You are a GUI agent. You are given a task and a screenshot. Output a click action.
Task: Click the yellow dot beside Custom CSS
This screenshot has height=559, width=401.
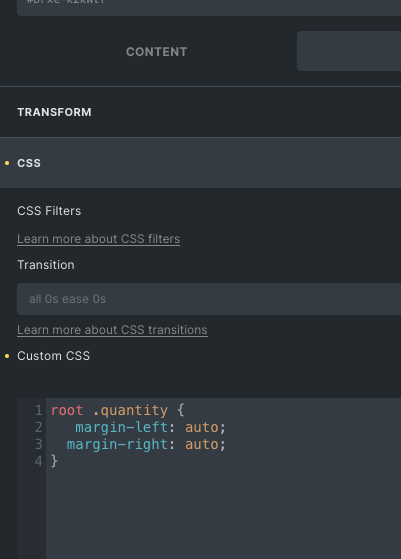[7, 356]
